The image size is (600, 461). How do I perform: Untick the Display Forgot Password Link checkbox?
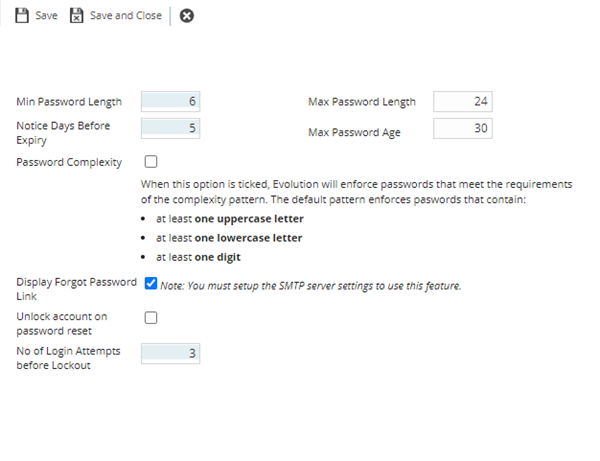pos(151,283)
